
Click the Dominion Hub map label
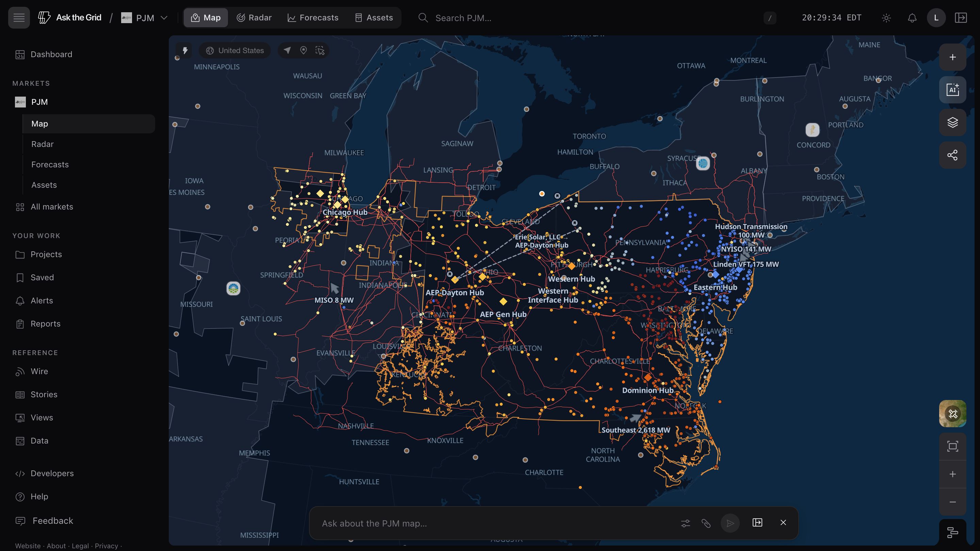coord(648,390)
